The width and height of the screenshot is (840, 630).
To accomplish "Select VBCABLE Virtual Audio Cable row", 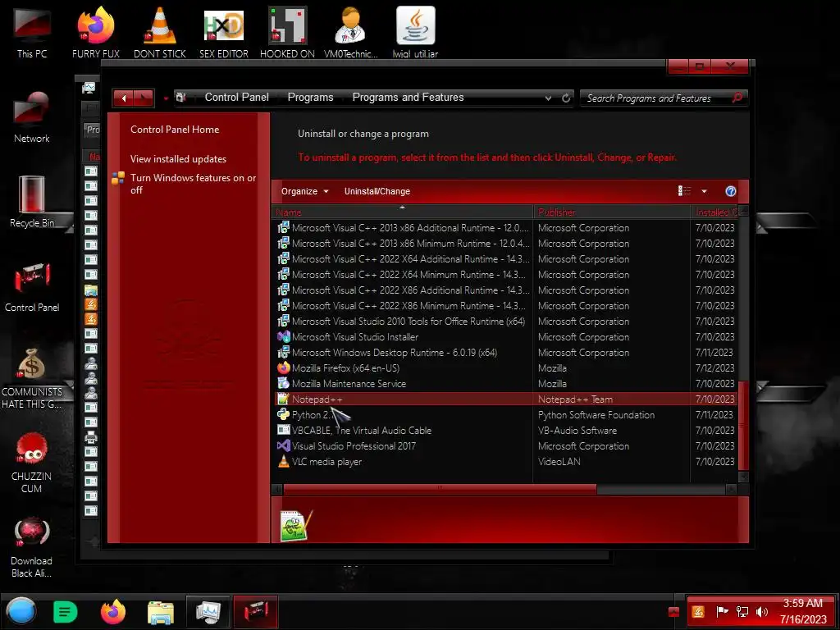I will coord(505,430).
